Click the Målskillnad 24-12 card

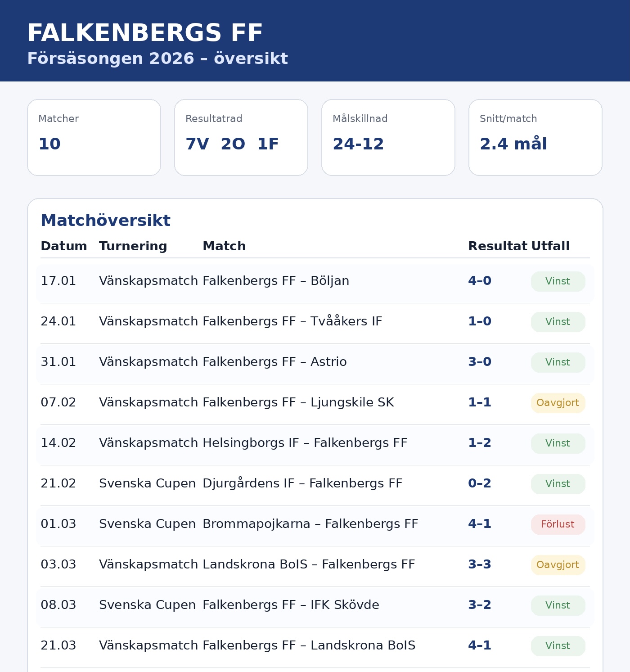click(388, 137)
